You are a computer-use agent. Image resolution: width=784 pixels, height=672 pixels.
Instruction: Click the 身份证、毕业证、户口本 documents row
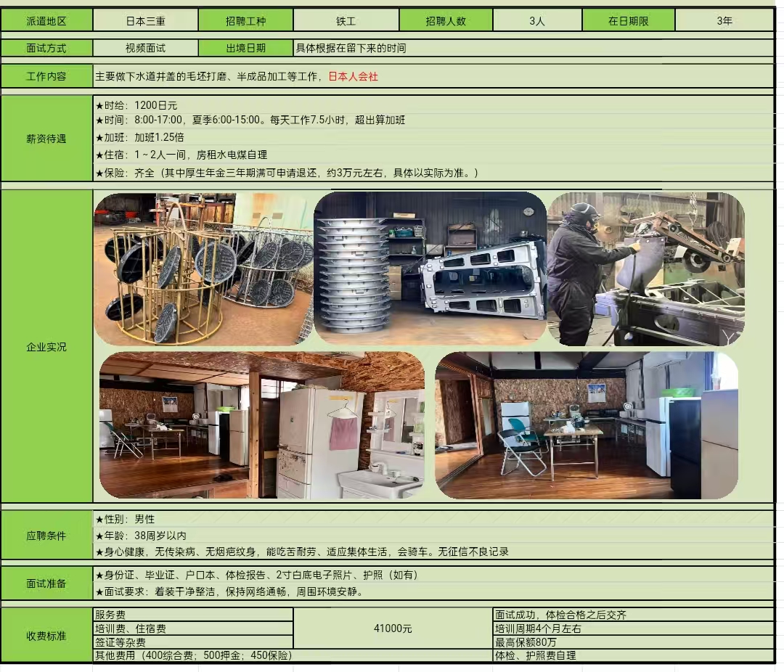click(433, 575)
